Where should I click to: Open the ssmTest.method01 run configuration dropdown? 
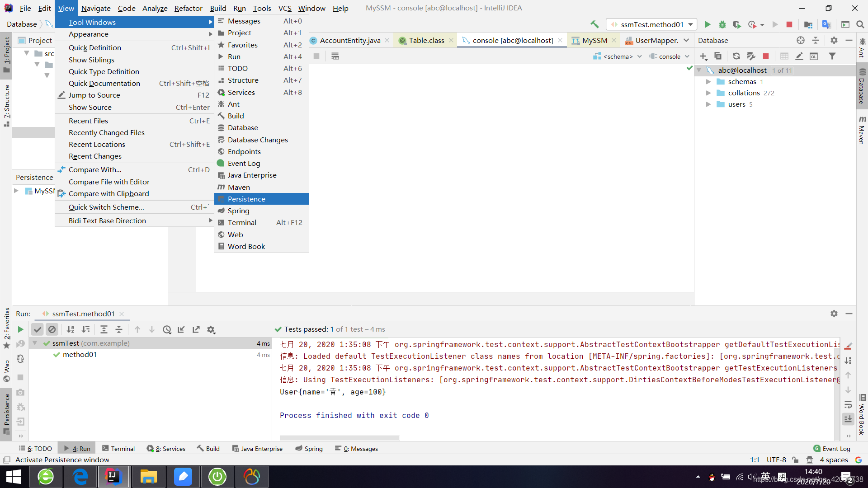point(651,24)
